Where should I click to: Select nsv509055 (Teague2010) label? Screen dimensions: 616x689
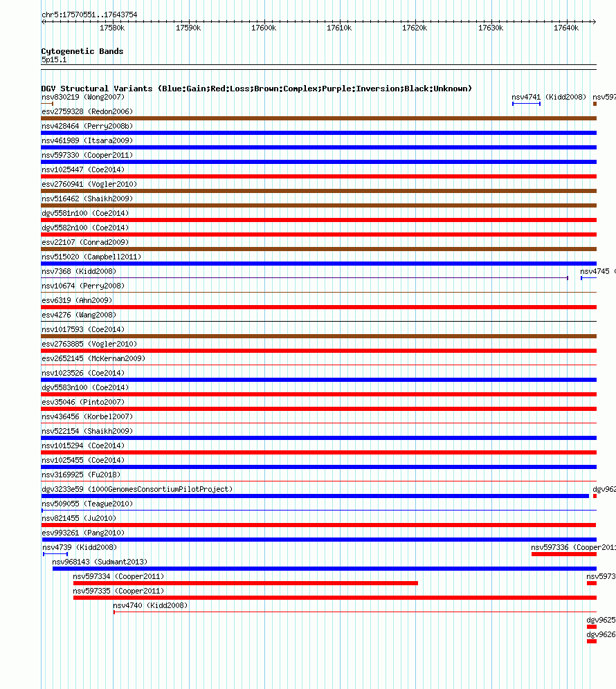(87, 503)
